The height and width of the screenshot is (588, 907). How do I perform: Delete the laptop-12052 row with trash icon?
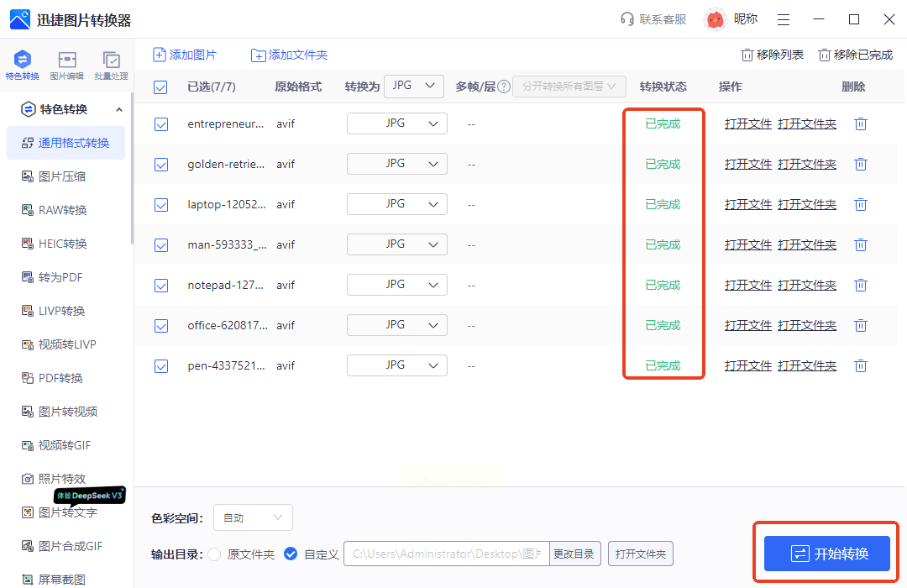(x=861, y=204)
